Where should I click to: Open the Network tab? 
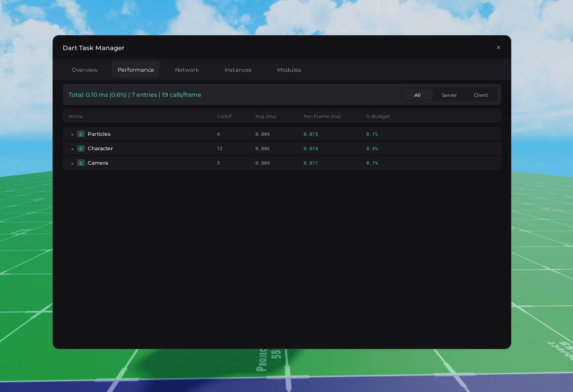(x=187, y=70)
